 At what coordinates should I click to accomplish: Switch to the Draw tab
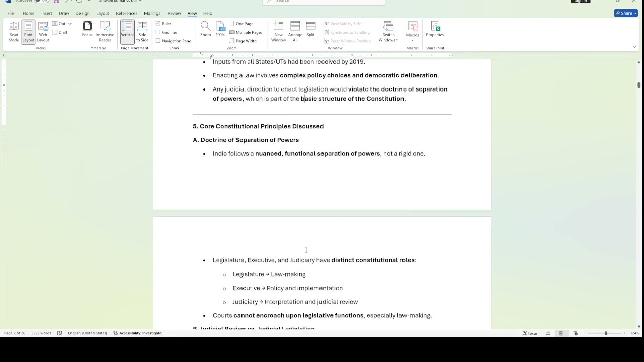click(x=64, y=13)
